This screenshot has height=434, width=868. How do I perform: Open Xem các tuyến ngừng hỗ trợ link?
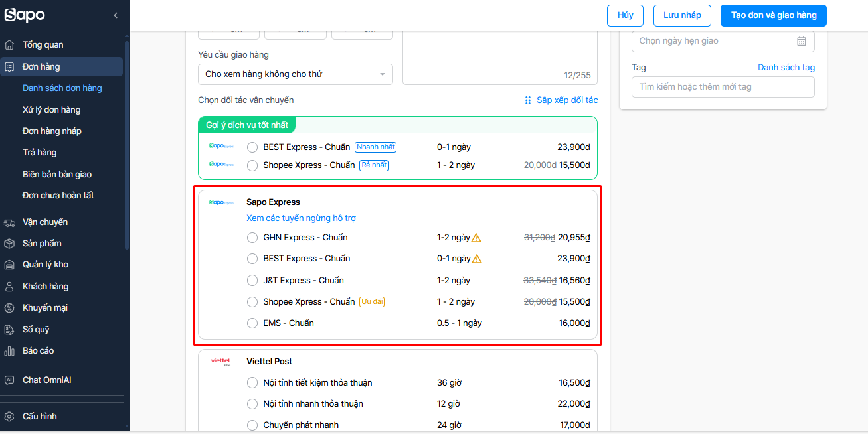[302, 218]
